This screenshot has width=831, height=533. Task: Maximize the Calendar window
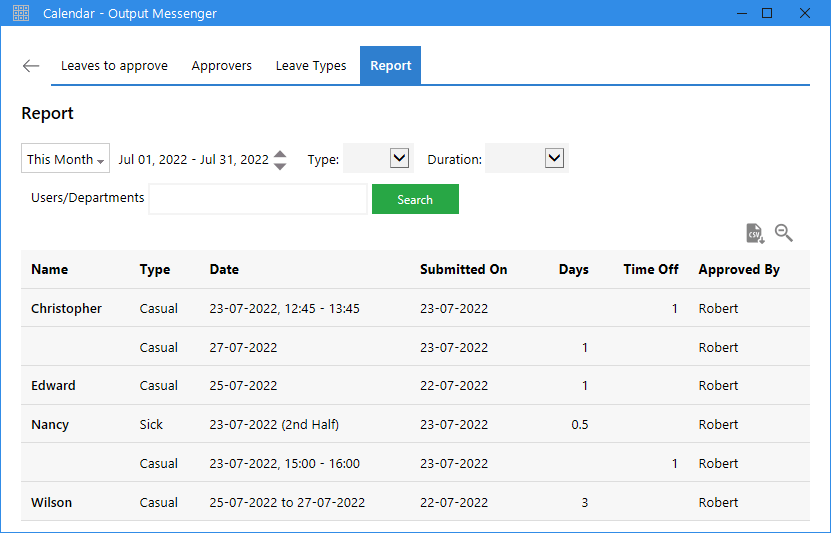(767, 13)
